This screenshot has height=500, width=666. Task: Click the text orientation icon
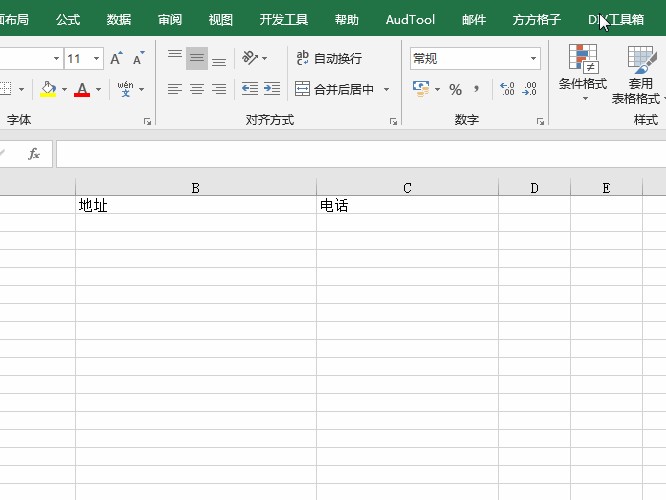(250, 58)
